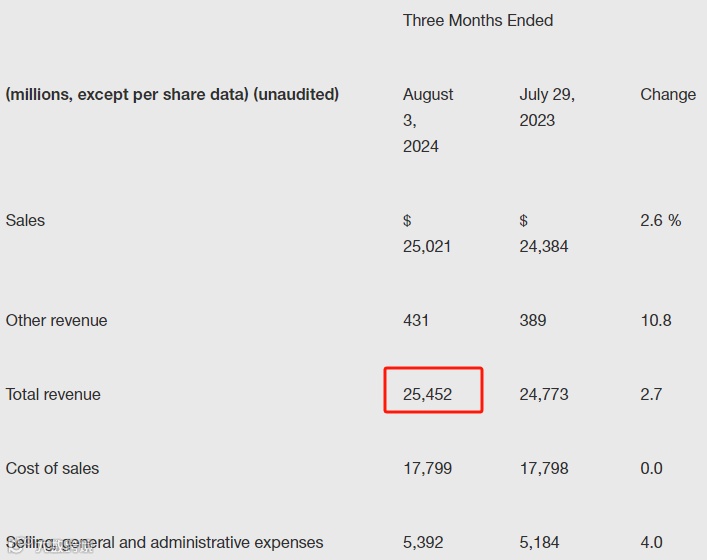707x560 pixels.
Task: Click the Total revenue row label
Action: [53, 395]
